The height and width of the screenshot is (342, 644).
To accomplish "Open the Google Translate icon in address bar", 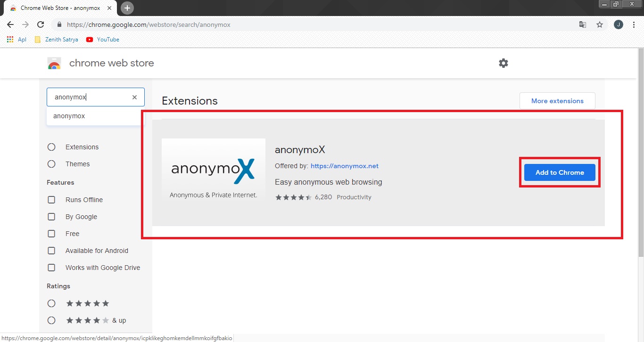I will (x=583, y=24).
